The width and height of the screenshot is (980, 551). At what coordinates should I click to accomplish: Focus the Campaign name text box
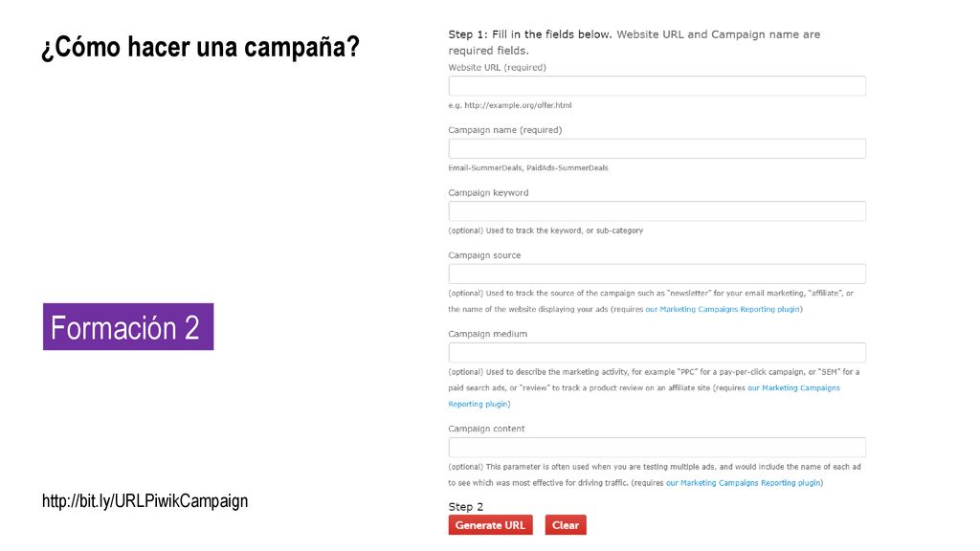coord(657,148)
